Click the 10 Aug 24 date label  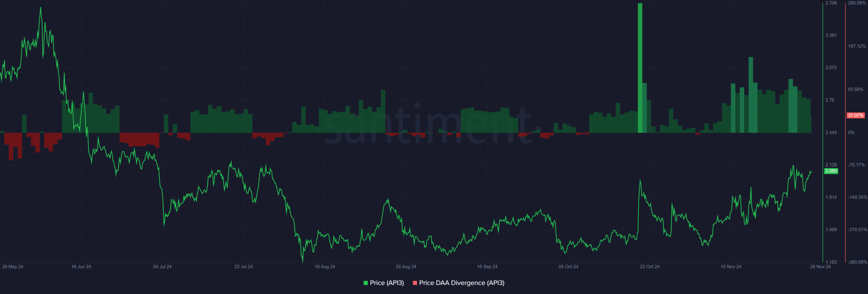tap(325, 267)
